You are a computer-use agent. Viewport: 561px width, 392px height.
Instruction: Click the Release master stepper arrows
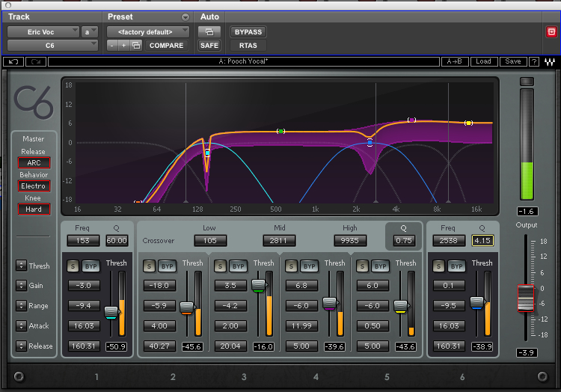tap(21, 346)
